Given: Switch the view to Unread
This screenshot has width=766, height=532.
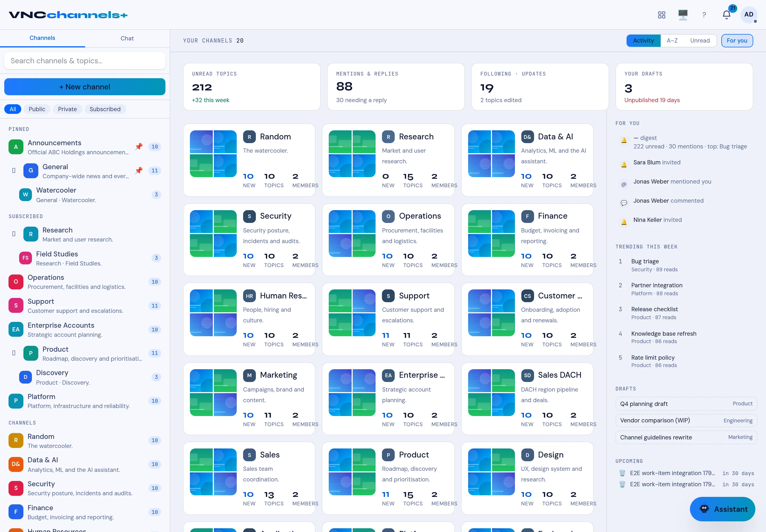Looking at the screenshot, I should pos(700,41).
